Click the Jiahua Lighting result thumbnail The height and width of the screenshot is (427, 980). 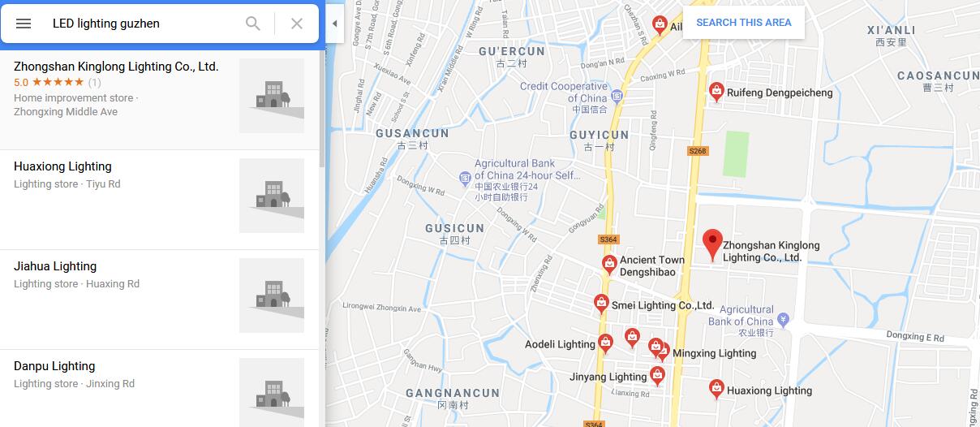[272, 295]
